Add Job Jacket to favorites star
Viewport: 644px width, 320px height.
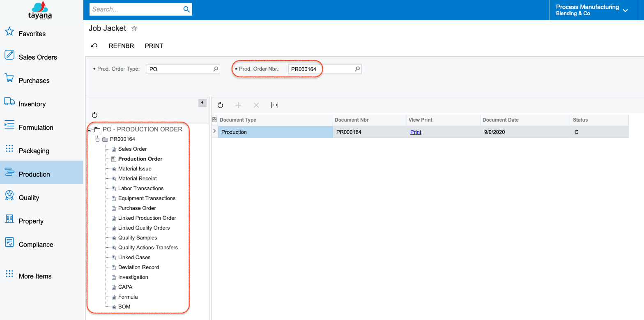point(134,28)
